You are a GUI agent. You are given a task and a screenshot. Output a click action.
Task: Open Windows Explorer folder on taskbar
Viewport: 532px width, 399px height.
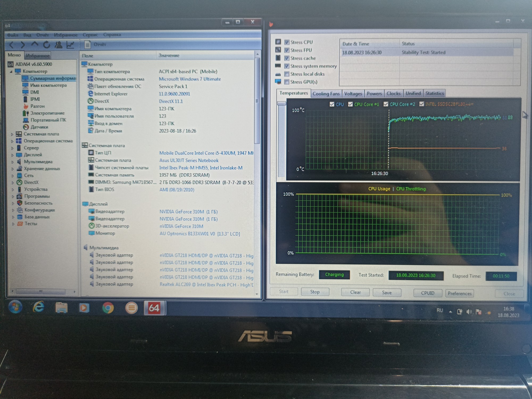[61, 308]
